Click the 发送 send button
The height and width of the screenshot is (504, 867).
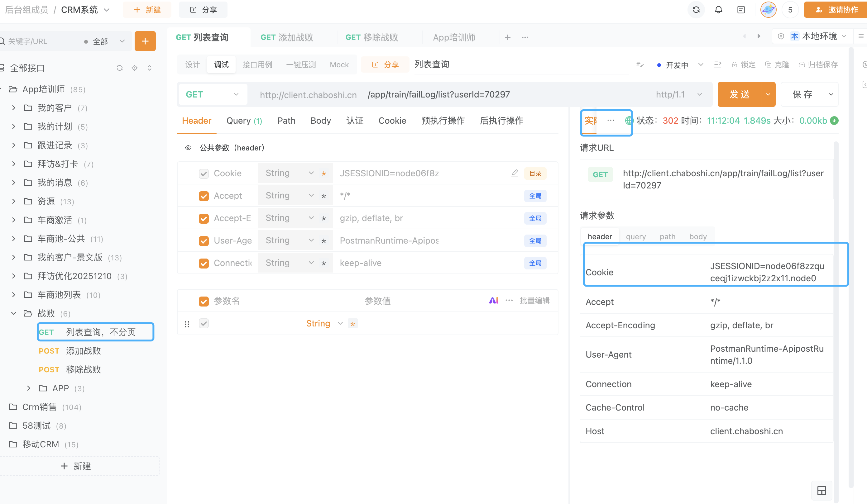[739, 95]
